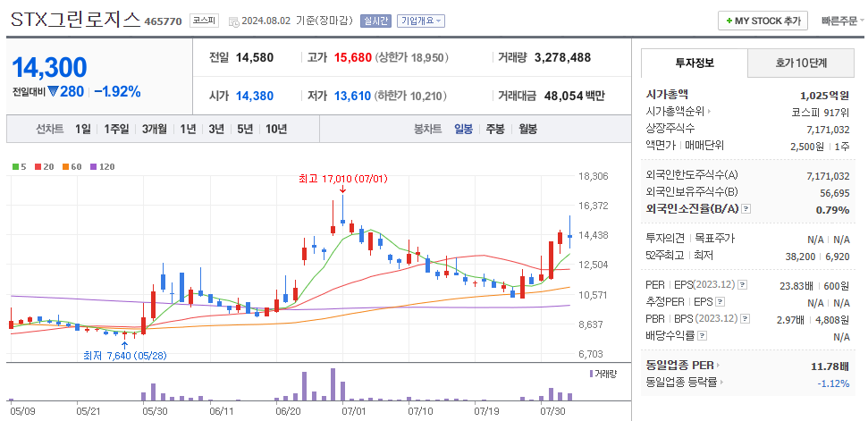Select the 5년 line chart period
Image resolution: width=868 pixels, height=421 pixels.
[x=245, y=130]
